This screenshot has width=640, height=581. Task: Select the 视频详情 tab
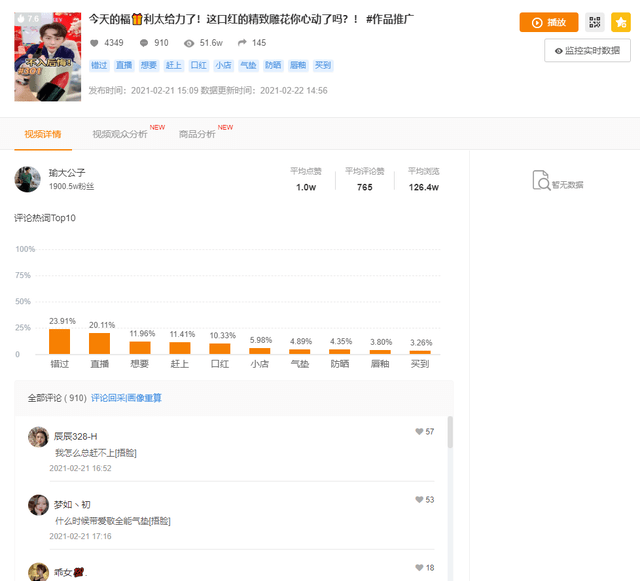(x=43, y=134)
